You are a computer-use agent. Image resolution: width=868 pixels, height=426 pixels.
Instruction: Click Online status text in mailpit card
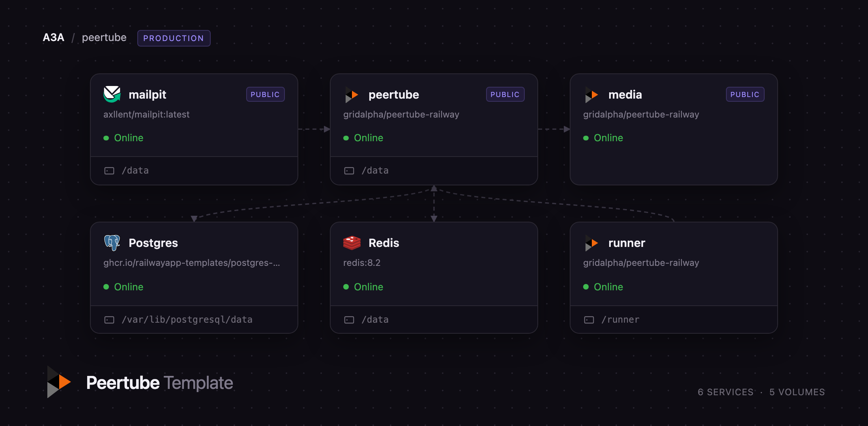coord(129,138)
